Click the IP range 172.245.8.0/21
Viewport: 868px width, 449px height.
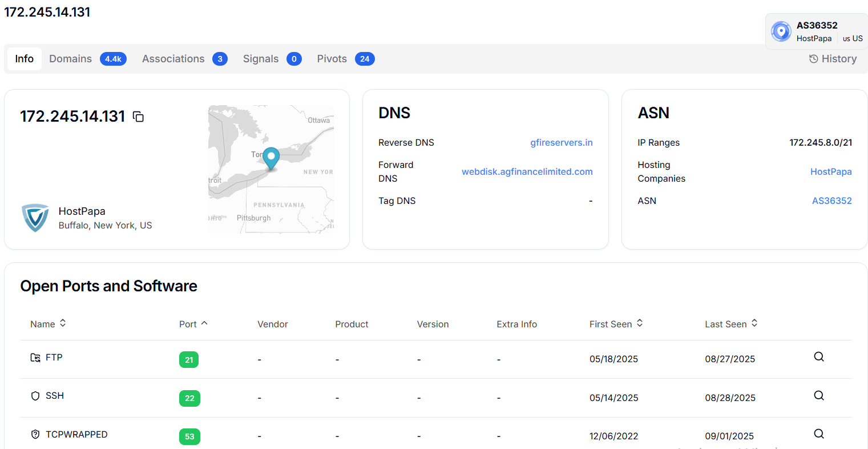821,143
